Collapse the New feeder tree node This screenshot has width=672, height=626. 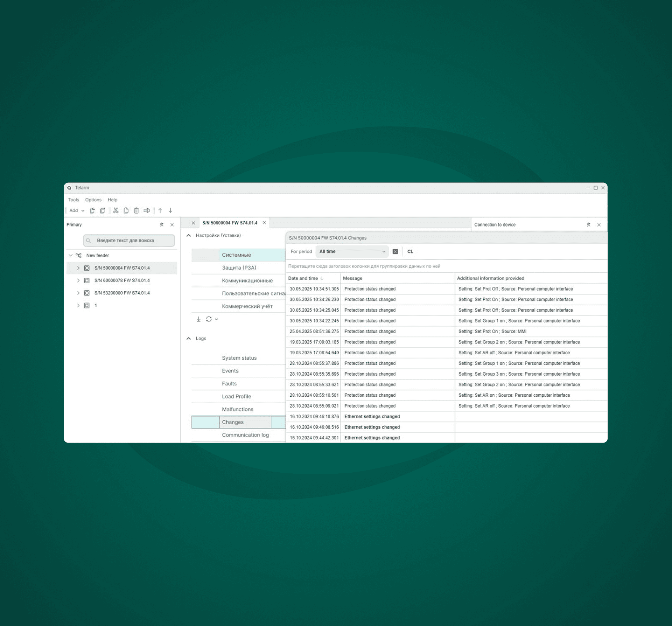(70, 255)
